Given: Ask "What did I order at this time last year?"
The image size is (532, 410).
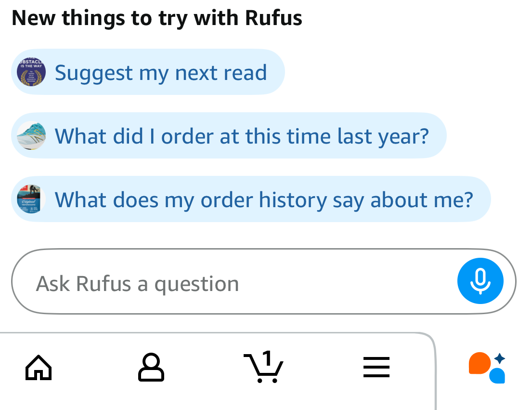Looking at the screenshot, I should pyautogui.click(x=241, y=136).
